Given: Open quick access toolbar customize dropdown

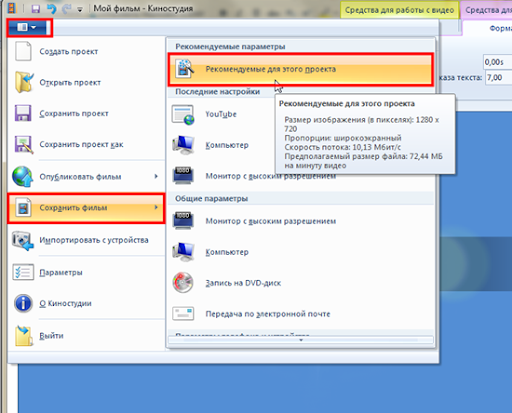Looking at the screenshot, I should [80, 9].
